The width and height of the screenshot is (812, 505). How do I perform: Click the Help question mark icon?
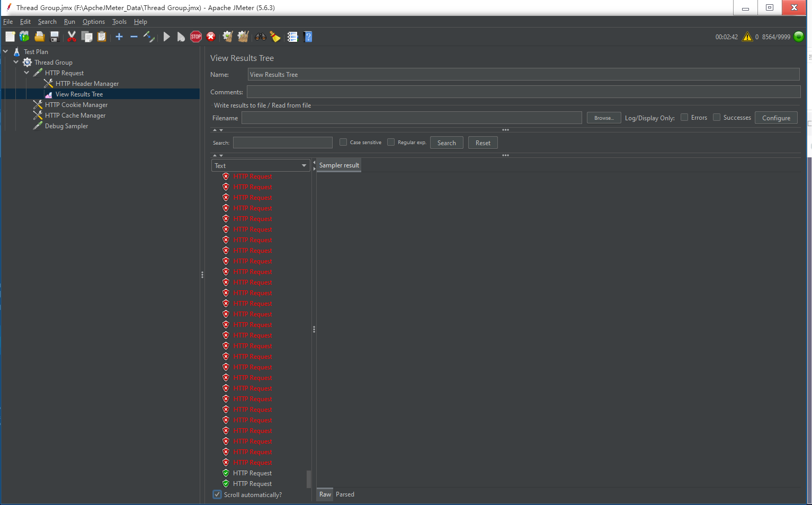coord(308,37)
